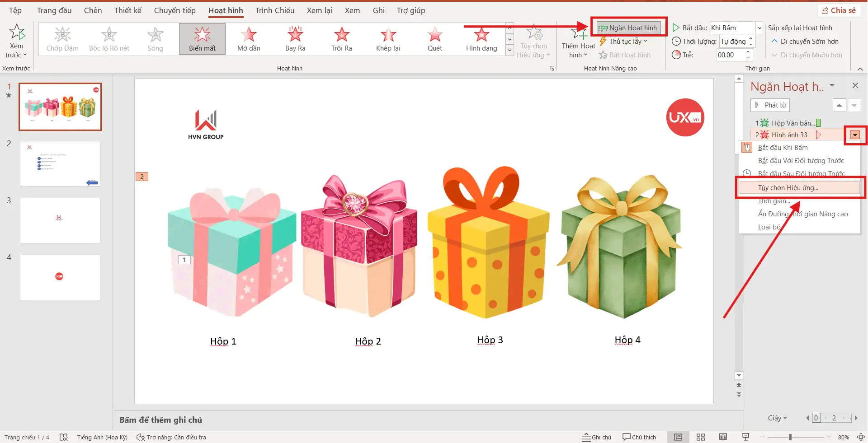Apply the Bay Ra animation effect
The height and width of the screenshot is (443, 868).
tap(295, 39)
